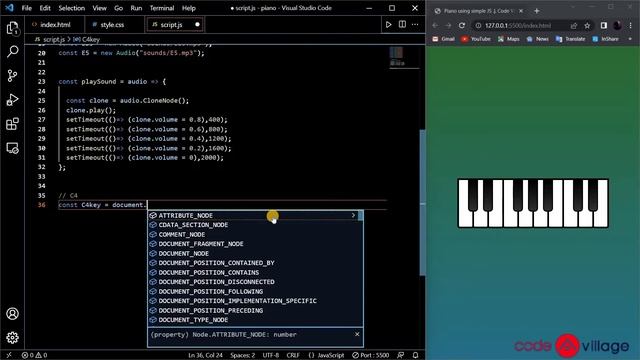Screen dimensions: 640x360
Task: Select the DOCUMENT_TYPE_NODE suggestion
Action: pyautogui.click(x=255, y=320)
